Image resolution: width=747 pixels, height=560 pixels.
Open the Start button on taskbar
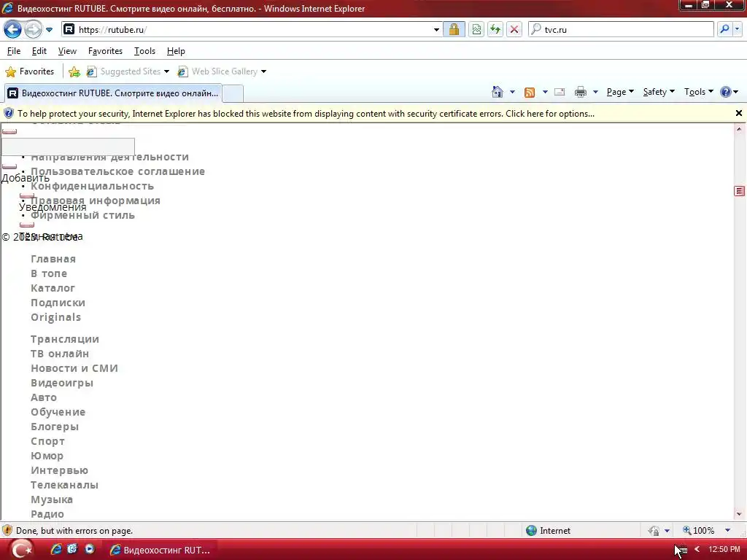click(21, 550)
